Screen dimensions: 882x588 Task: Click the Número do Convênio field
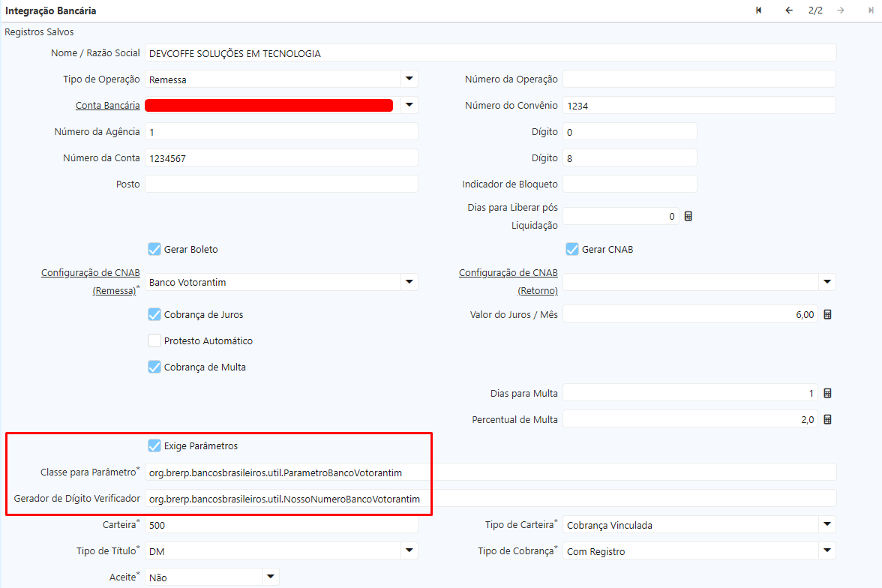pos(699,106)
